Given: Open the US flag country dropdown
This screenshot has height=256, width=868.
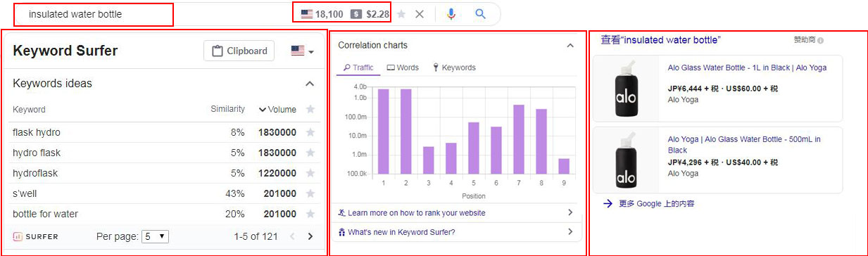Looking at the screenshot, I should 302,51.
